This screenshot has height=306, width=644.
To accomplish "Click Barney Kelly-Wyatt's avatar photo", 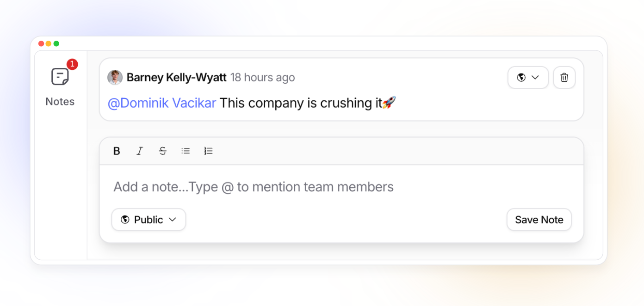I will pyautogui.click(x=115, y=78).
